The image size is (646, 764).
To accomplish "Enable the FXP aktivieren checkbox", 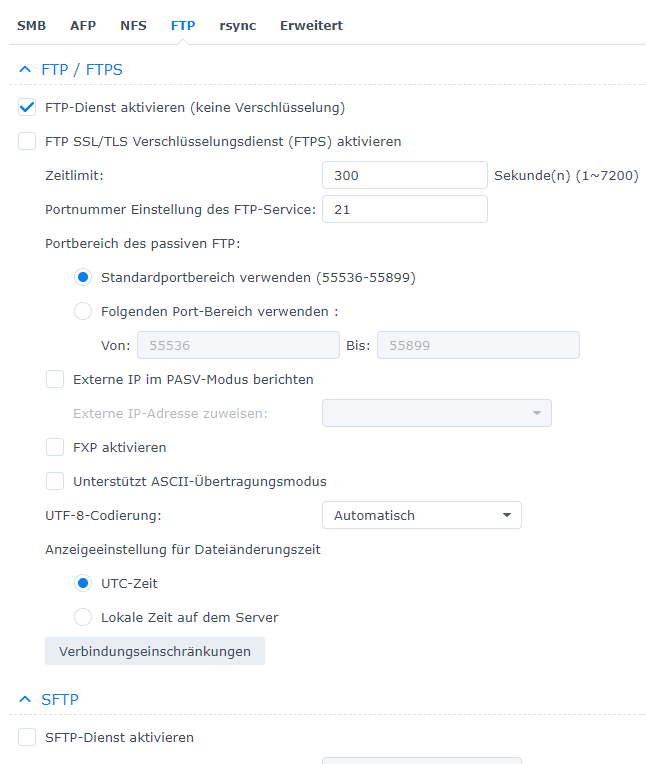I will (x=55, y=447).
